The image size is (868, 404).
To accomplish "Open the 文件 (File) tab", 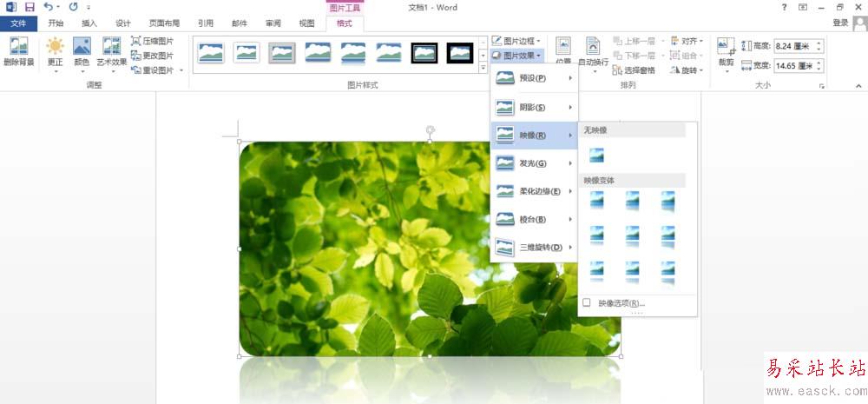I will pyautogui.click(x=18, y=23).
